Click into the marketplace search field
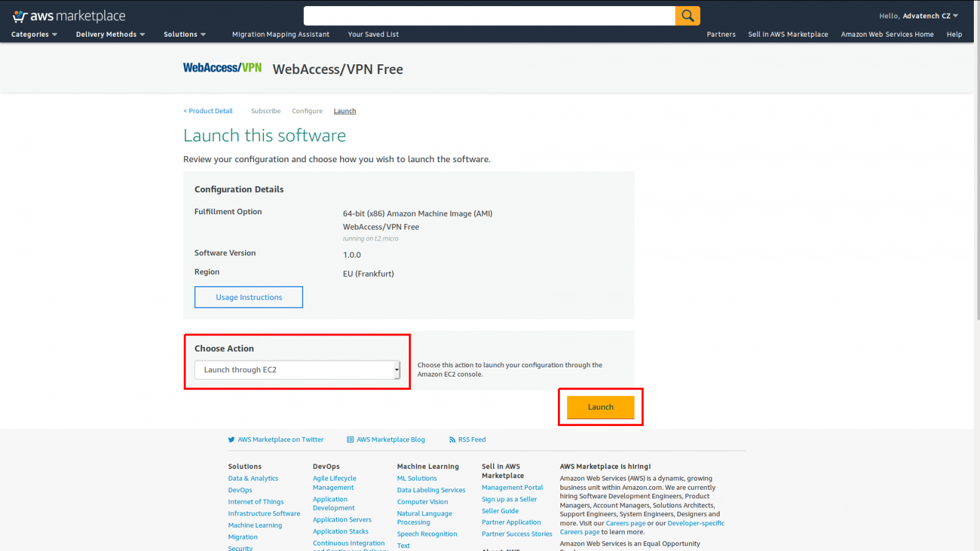This screenshot has height=551, width=980. click(x=489, y=16)
